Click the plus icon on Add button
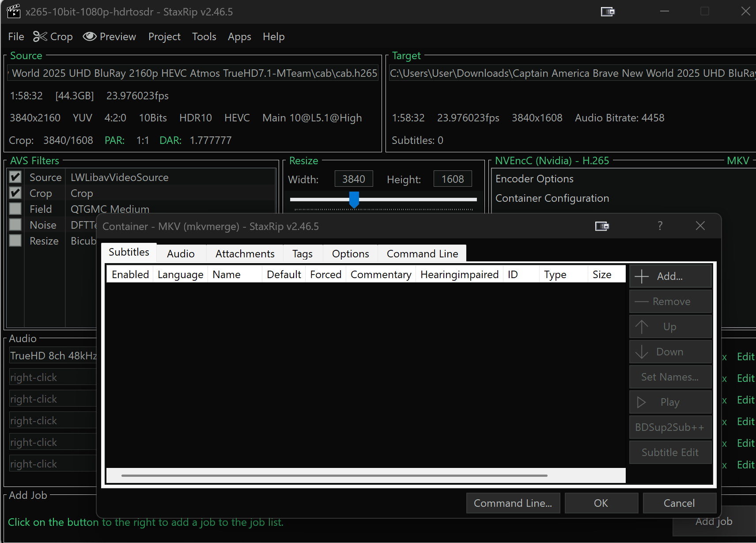756x543 pixels. (642, 276)
